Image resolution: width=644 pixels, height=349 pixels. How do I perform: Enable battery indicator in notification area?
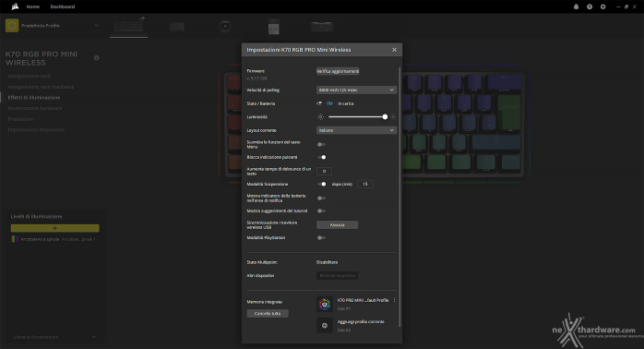pyautogui.click(x=321, y=199)
